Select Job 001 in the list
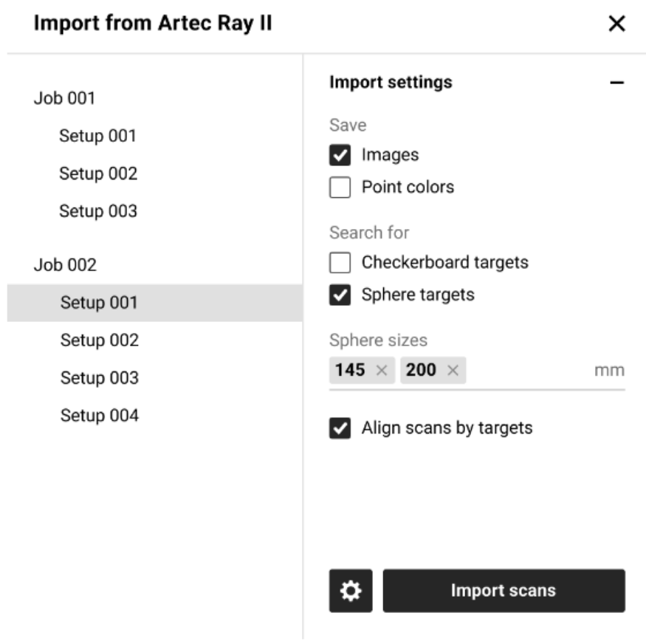This screenshot has width=646, height=644. pyautogui.click(x=65, y=98)
